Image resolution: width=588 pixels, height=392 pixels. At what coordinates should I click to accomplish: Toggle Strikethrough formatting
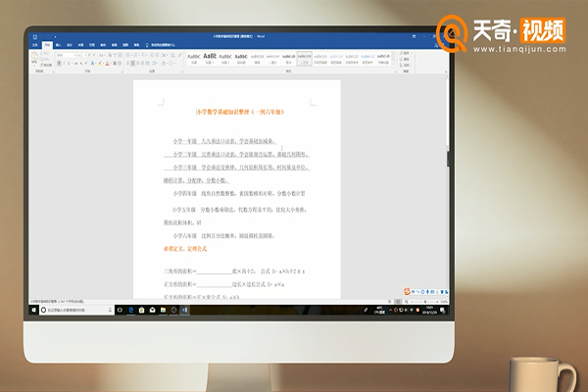tap(76, 64)
